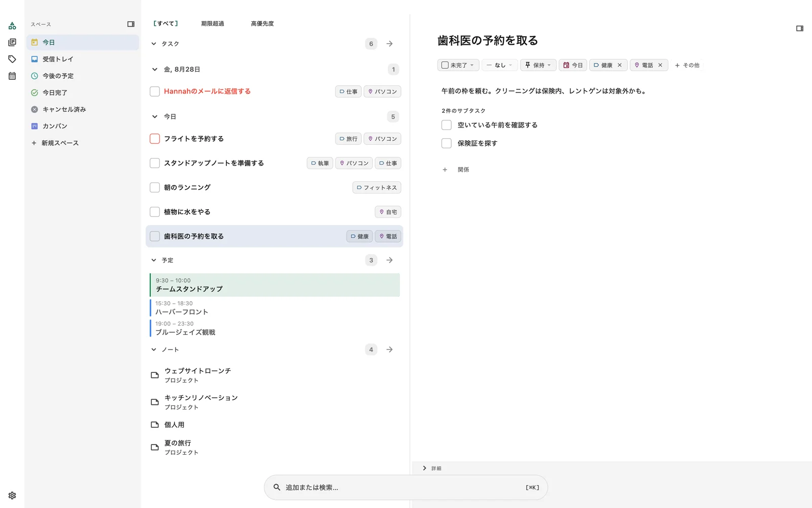Switch to the 期限超過 tab
Viewport: 812px width, 508px height.
point(213,24)
